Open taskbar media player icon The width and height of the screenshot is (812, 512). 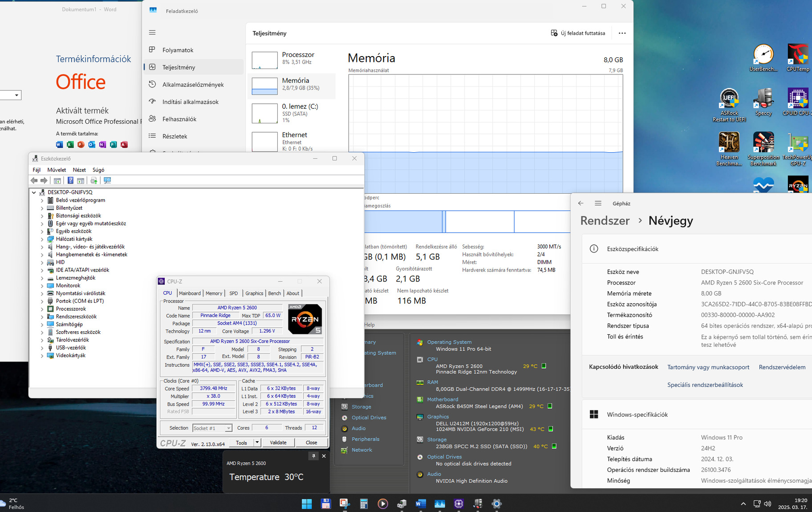[x=382, y=504]
